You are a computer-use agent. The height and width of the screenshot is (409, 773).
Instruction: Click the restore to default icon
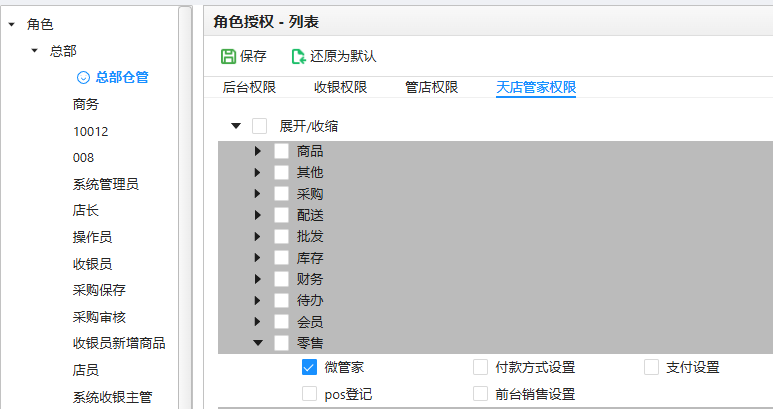pos(298,56)
